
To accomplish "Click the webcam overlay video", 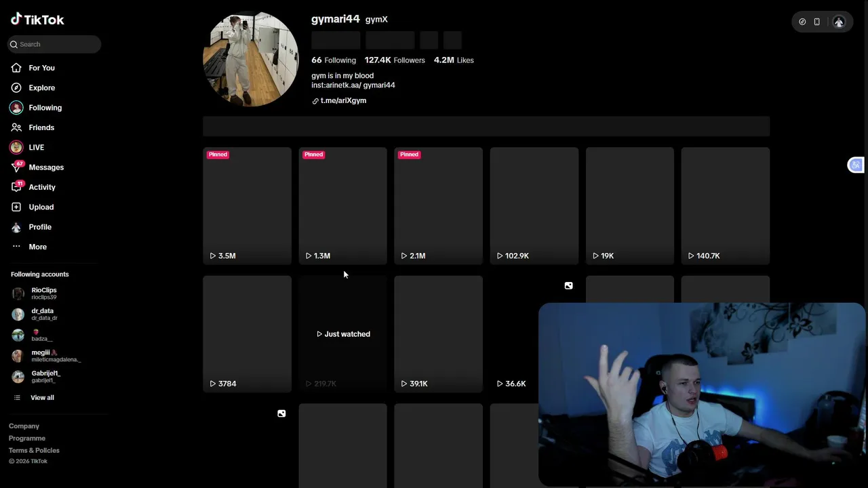I will [702, 394].
